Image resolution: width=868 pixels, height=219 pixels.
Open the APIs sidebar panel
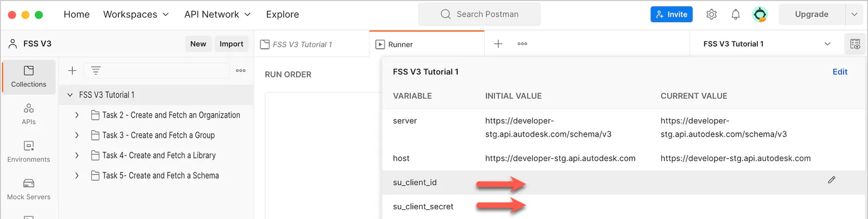[x=29, y=114]
